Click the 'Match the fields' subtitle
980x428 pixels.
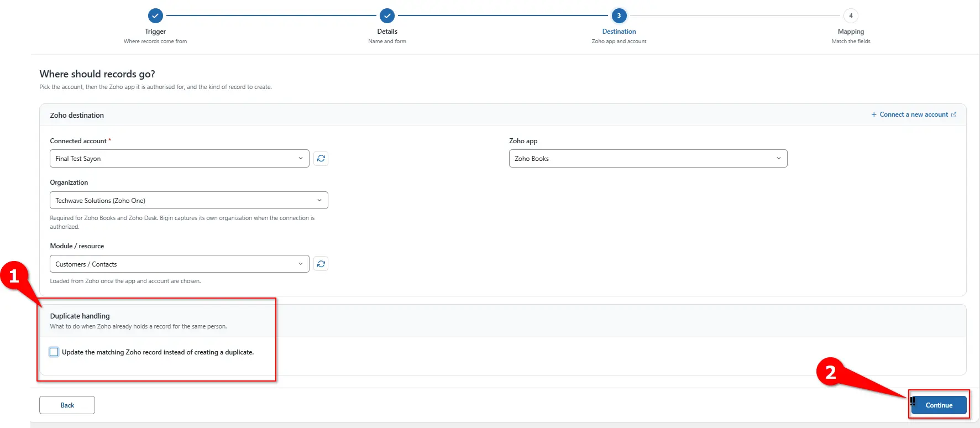click(851, 41)
